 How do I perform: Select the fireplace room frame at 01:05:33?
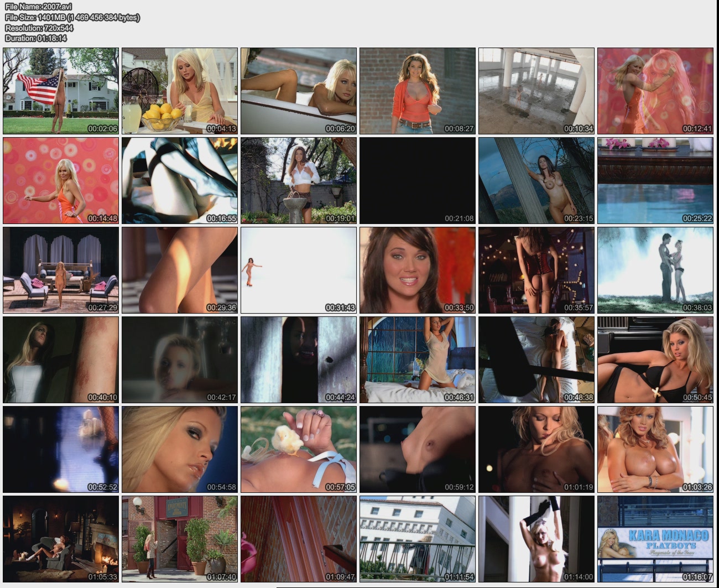pos(61,539)
